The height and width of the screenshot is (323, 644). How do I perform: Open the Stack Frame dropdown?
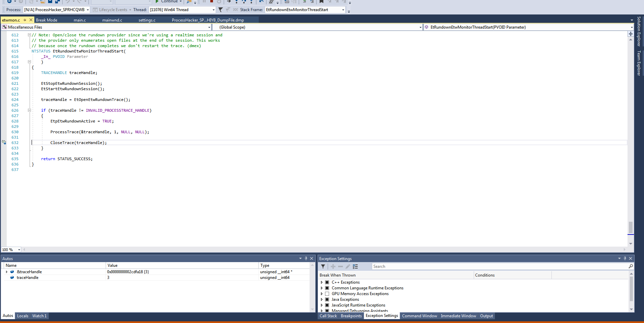tap(343, 10)
